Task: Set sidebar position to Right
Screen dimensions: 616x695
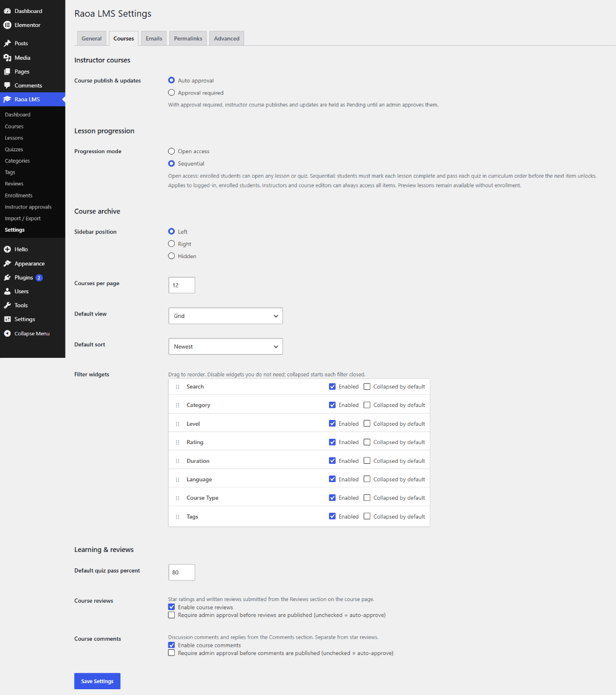Action: click(171, 244)
